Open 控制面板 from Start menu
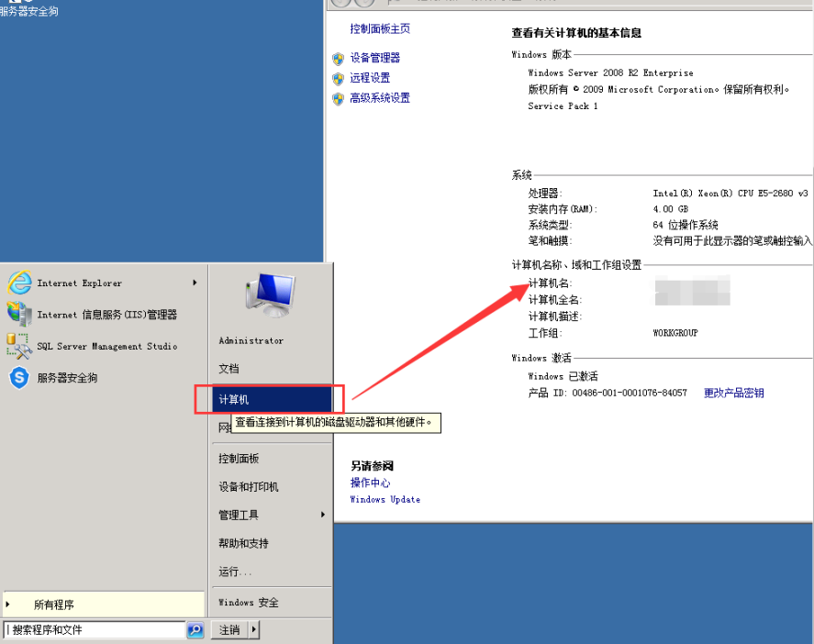This screenshot has width=814, height=644. [239, 459]
